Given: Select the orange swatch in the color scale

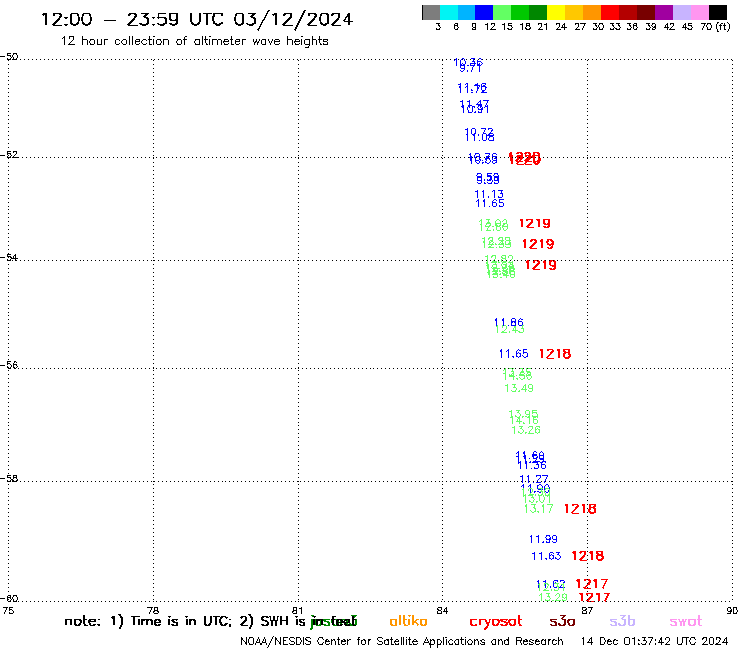Looking at the screenshot, I should click(x=592, y=12).
